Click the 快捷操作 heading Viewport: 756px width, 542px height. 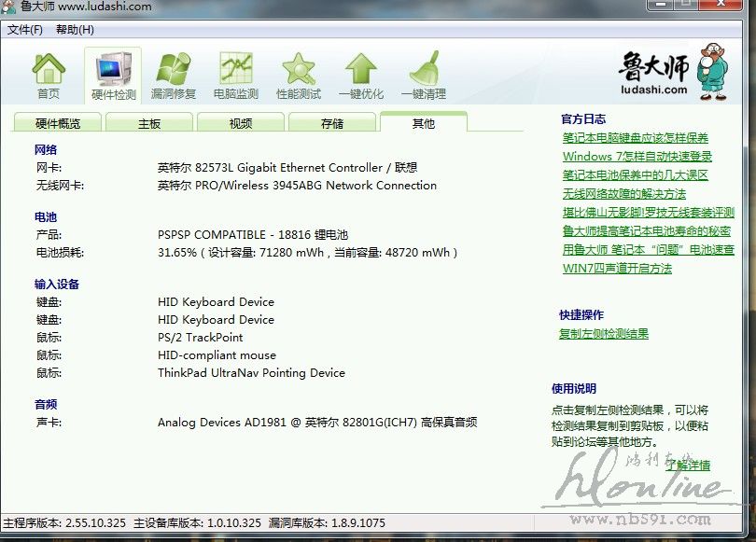pyautogui.click(x=581, y=315)
